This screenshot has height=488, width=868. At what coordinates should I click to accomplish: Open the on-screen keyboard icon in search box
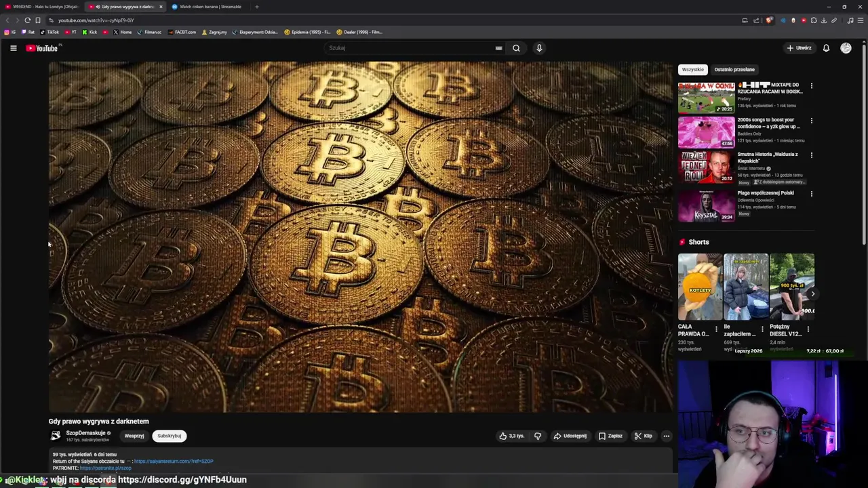(498, 48)
